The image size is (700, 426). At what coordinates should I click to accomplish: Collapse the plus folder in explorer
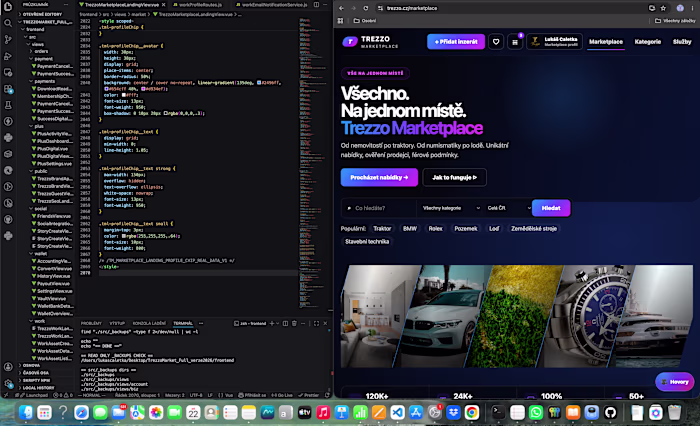(x=39, y=126)
